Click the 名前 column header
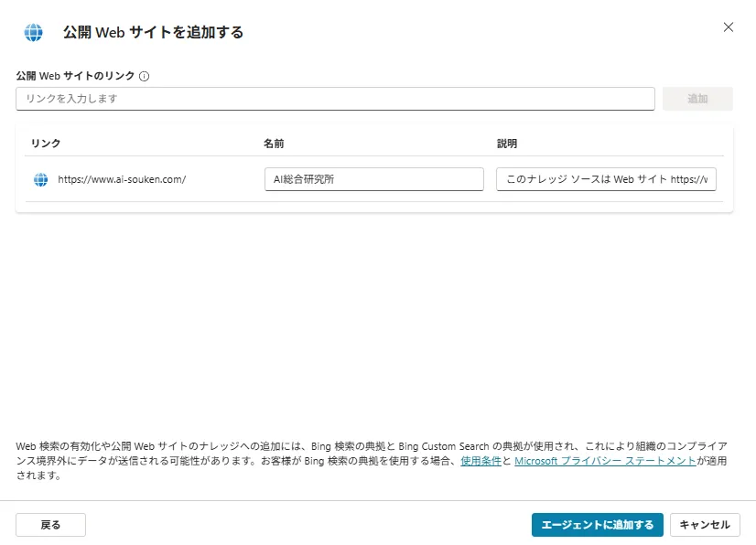The image size is (756, 545). click(275, 143)
